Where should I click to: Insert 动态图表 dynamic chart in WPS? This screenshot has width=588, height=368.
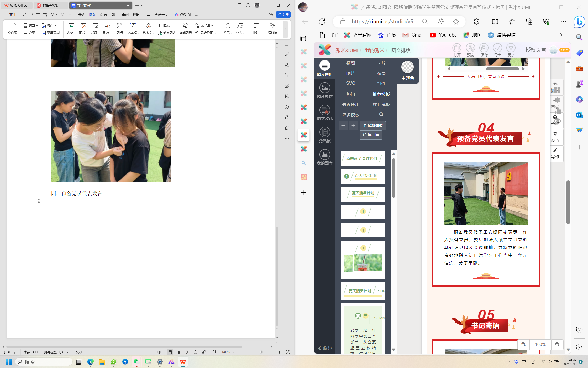click(x=167, y=33)
